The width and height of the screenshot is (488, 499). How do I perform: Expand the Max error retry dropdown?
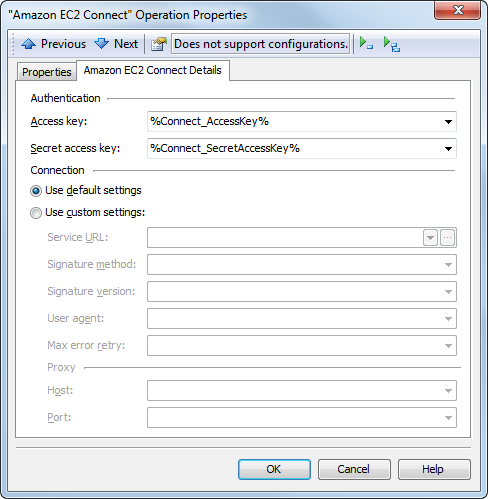[x=448, y=346]
